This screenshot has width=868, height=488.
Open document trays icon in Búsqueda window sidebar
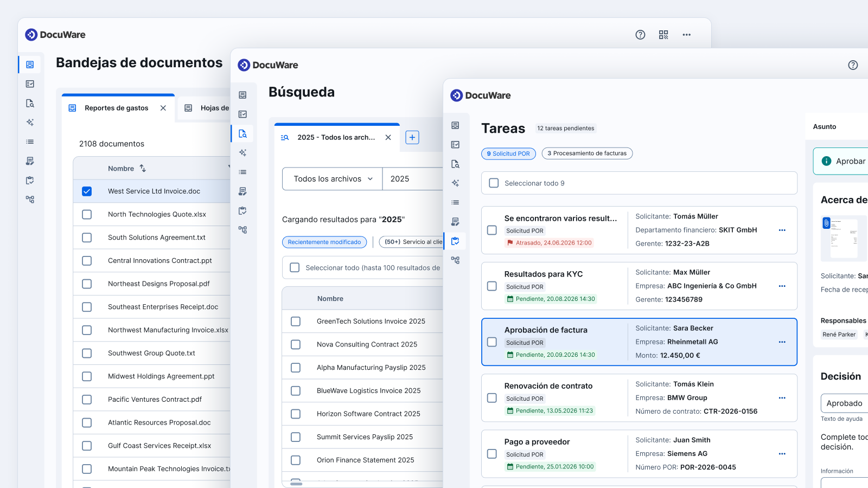coord(242,95)
